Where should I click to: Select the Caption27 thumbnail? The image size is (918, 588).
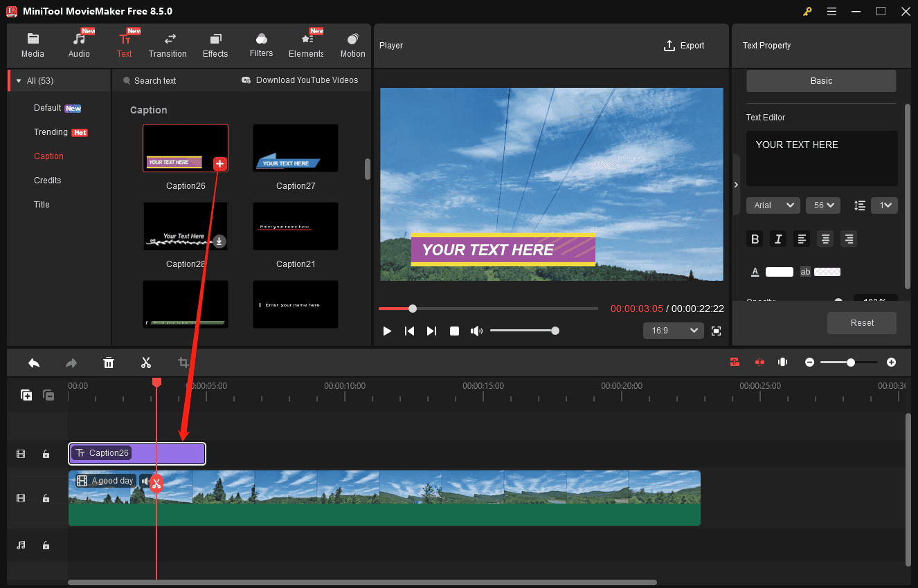tap(296, 147)
